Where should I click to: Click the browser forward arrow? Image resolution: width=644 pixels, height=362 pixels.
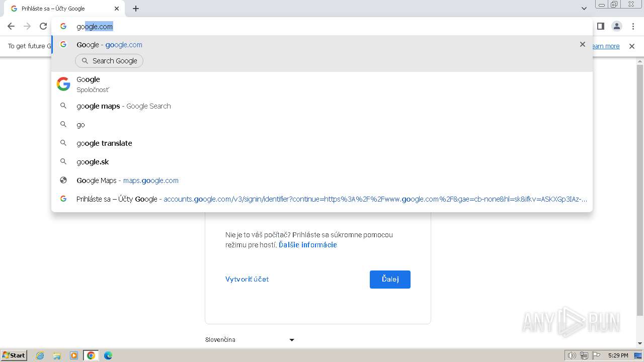(27, 26)
